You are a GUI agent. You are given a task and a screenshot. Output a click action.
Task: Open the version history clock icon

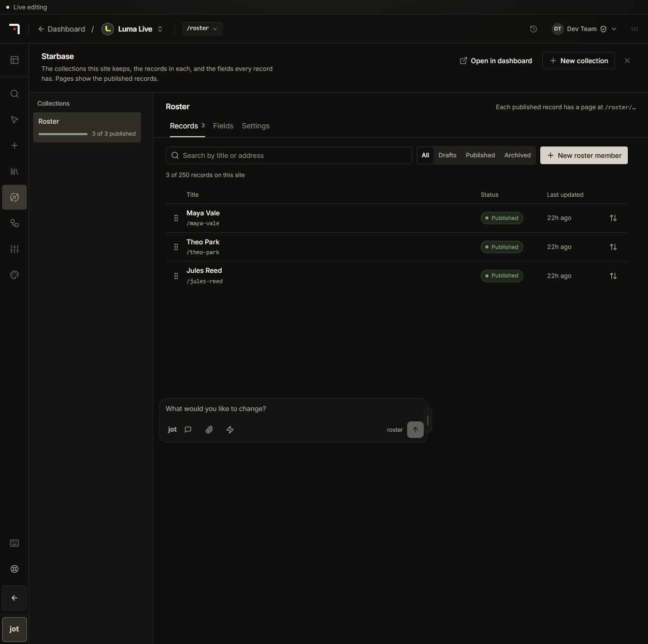[534, 29]
